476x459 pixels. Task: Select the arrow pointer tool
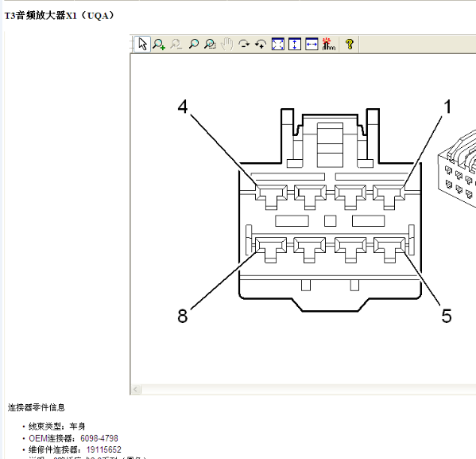click(142, 45)
